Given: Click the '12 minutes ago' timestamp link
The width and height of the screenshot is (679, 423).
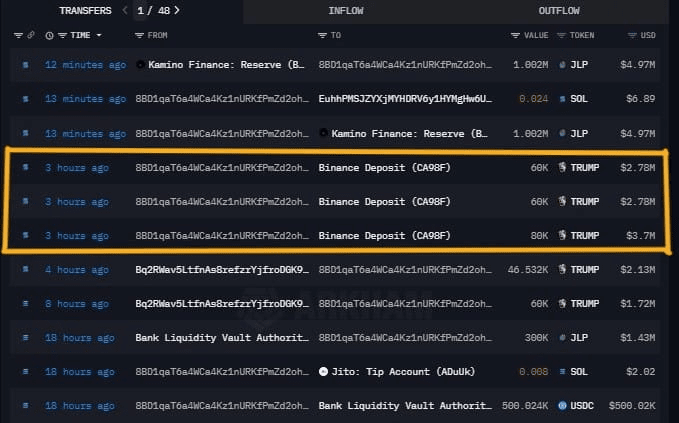Looking at the screenshot, I should tap(85, 65).
